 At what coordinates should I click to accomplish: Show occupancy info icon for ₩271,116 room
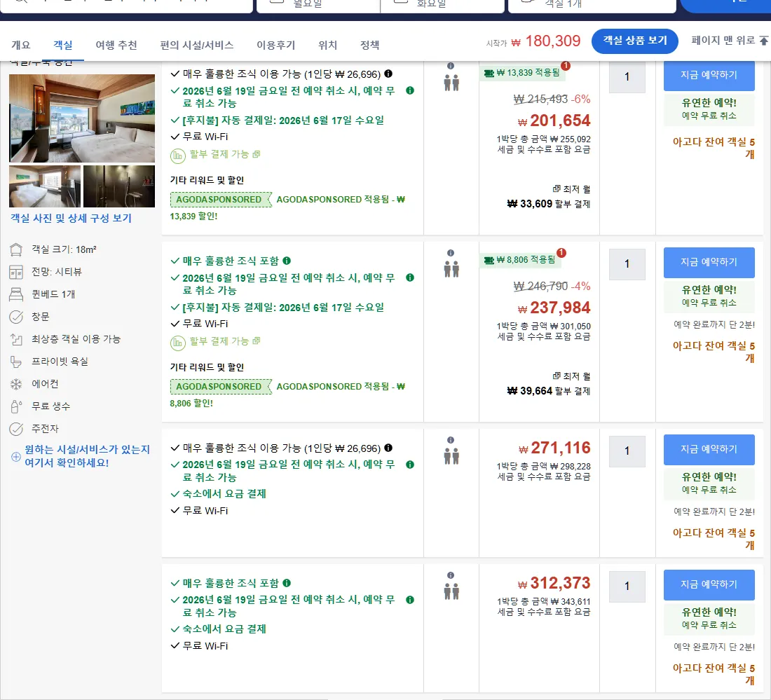click(x=451, y=441)
